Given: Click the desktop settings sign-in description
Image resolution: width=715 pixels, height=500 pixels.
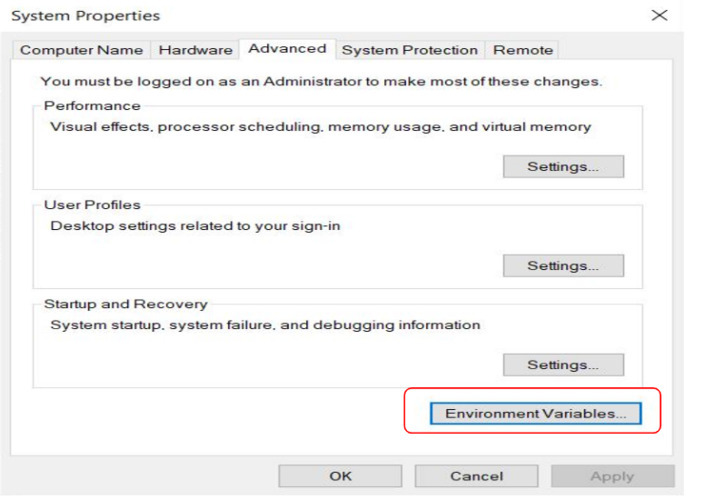Looking at the screenshot, I should click(x=195, y=226).
